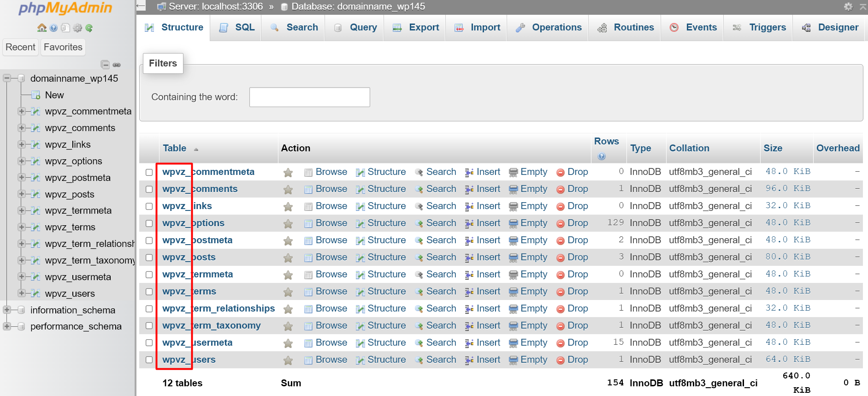The height and width of the screenshot is (396, 868).
Task: Expand wpvz_posts in the sidebar tree
Action: pos(21,194)
